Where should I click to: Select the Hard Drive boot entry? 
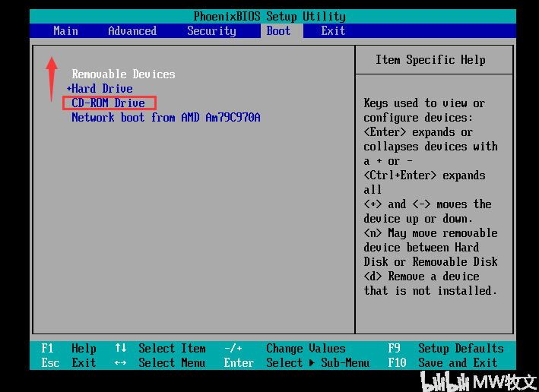102,89
